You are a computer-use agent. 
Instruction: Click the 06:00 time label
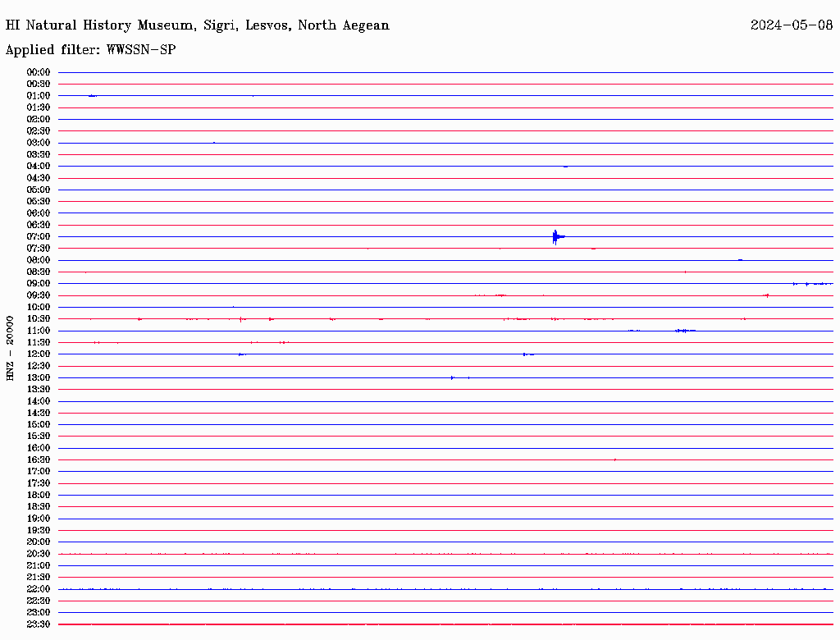pos(39,213)
